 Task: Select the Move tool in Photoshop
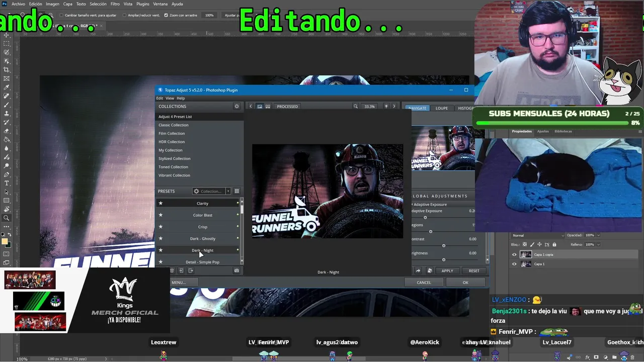tap(7, 35)
